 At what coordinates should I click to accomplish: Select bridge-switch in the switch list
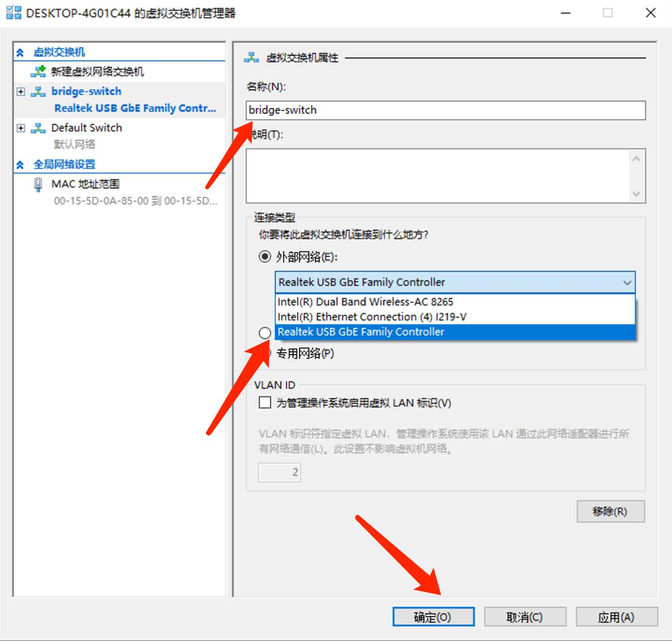86,91
